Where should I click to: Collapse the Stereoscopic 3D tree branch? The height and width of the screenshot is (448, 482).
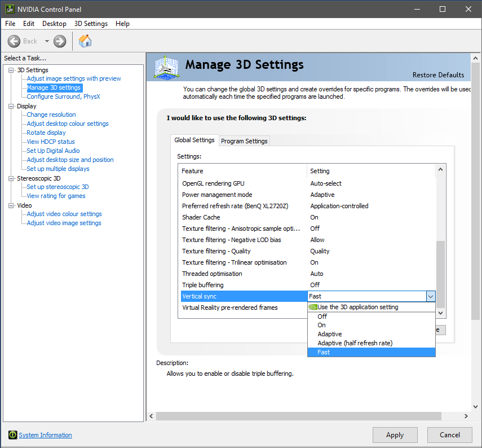point(12,178)
